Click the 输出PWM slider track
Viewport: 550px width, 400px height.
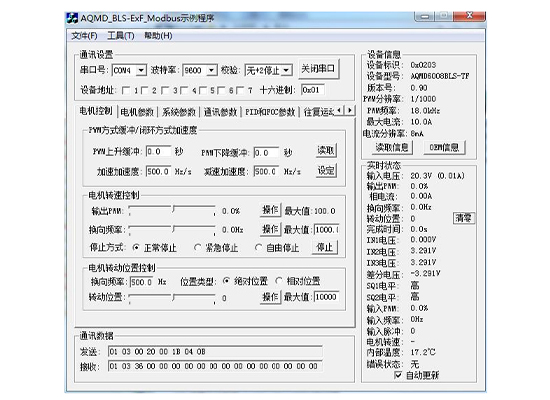coord(172,211)
